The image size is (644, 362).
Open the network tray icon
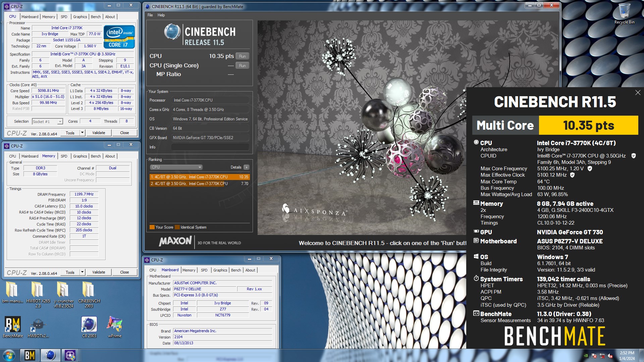click(602, 356)
